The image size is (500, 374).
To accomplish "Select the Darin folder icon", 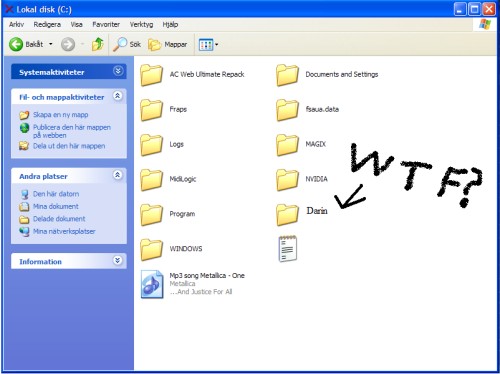I will coord(287,214).
